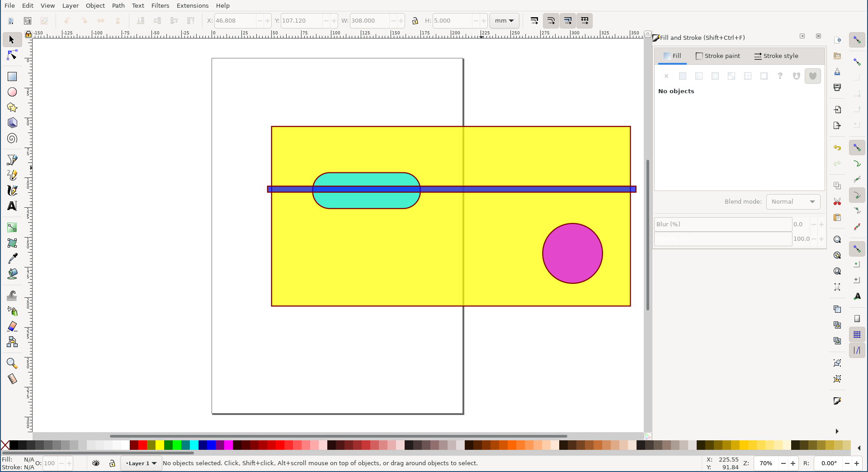Image resolution: width=868 pixels, height=472 pixels.
Task: Zoom out with minus button
Action: click(783, 463)
